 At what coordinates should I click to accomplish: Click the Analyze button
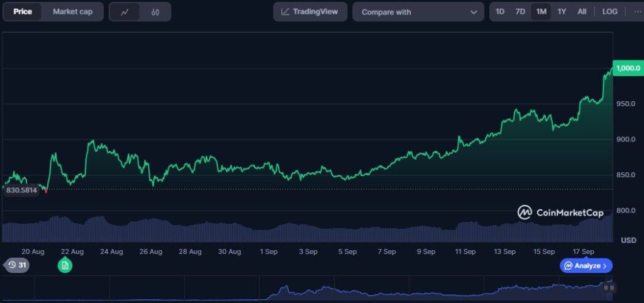tap(586, 266)
